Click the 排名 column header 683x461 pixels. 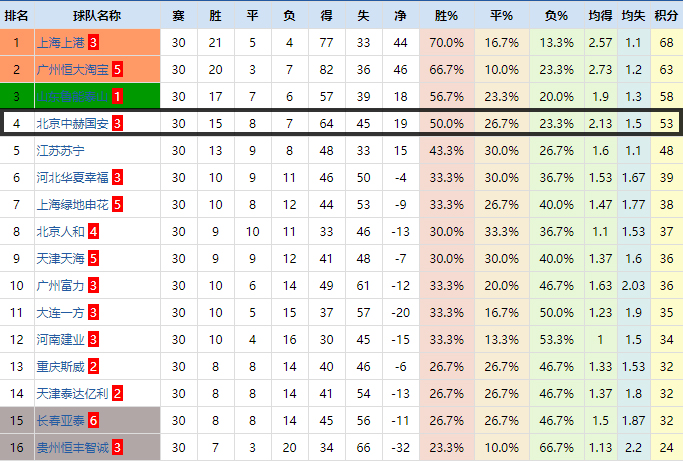16,16
